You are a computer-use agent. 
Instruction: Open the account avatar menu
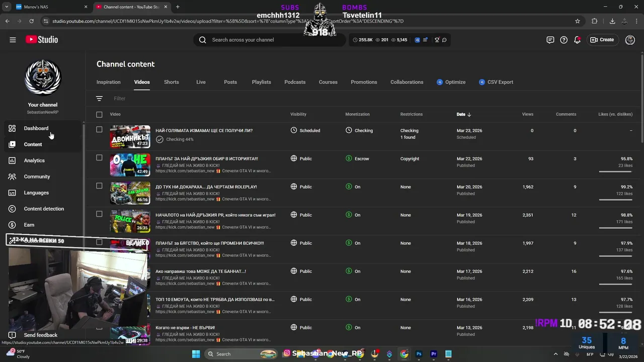[630, 40]
